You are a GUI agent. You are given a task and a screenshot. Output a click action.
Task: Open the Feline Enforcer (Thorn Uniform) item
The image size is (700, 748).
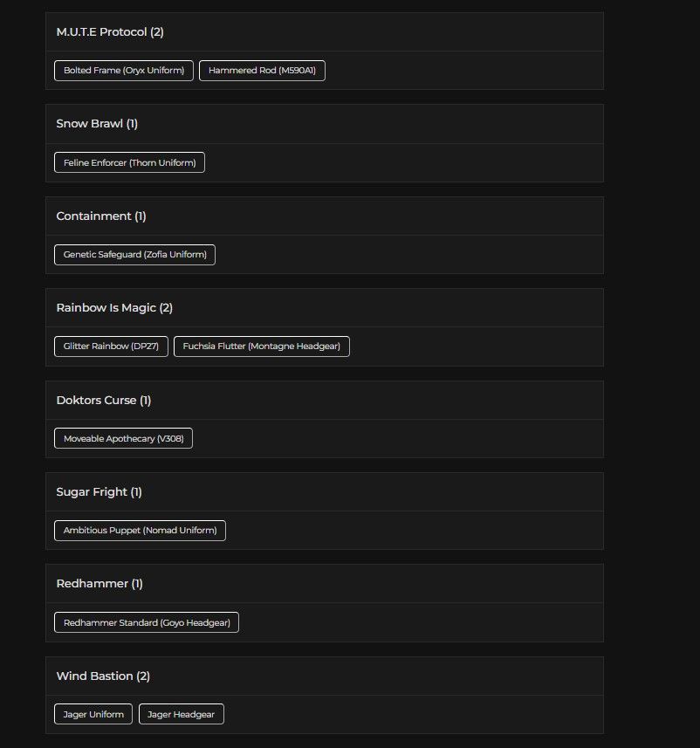[x=129, y=162]
